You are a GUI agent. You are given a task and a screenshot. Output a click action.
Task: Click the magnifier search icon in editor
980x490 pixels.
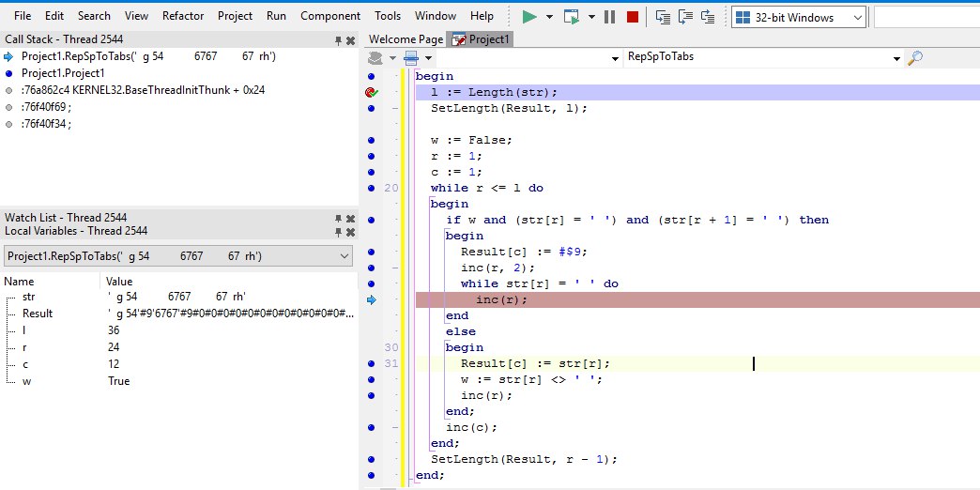[914, 58]
